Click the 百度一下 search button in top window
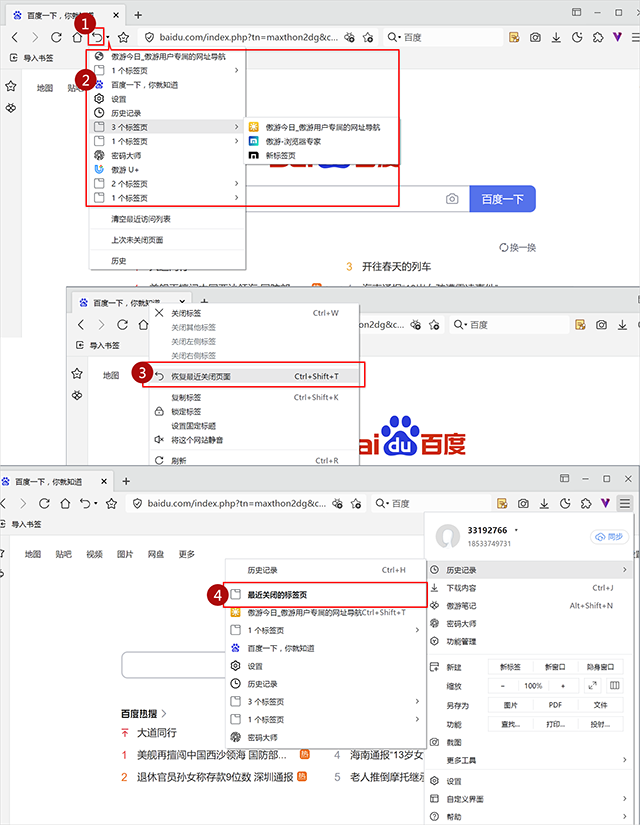Screen dimensions: 640x825 coord(502,199)
